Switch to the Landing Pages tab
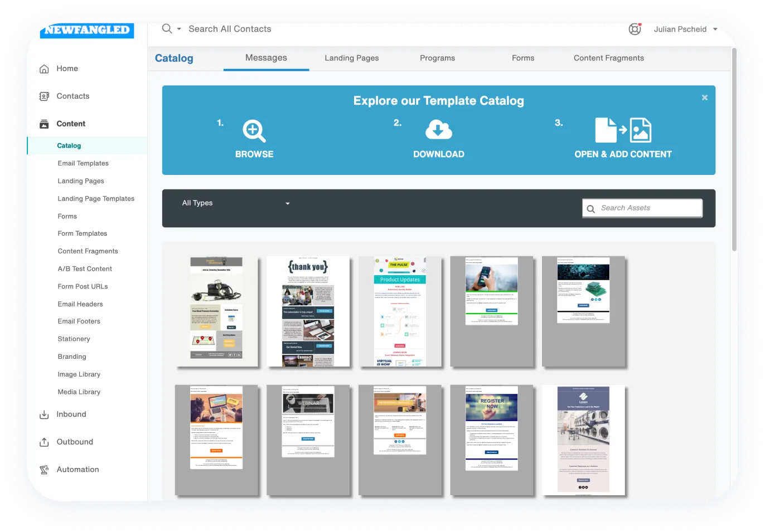Viewport: 765px width, 532px height. [351, 58]
